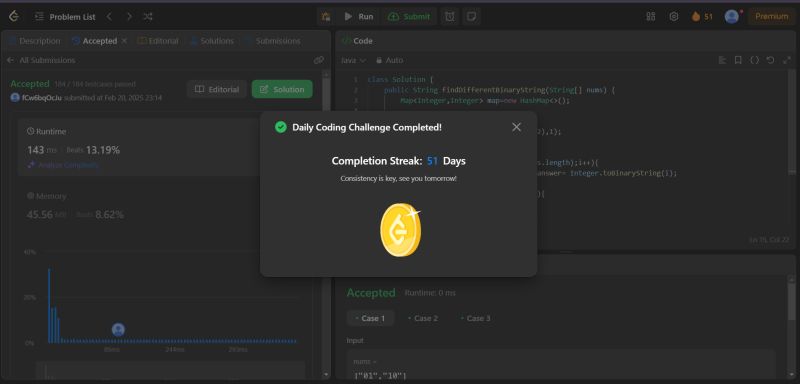Viewport: 800px width, 384px height.
Task: Click the LeetCode logo icon
Action: click(14, 16)
